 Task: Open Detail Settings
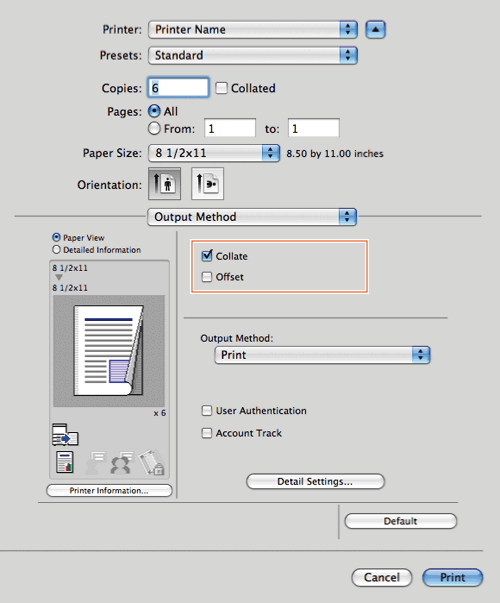[x=315, y=481]
